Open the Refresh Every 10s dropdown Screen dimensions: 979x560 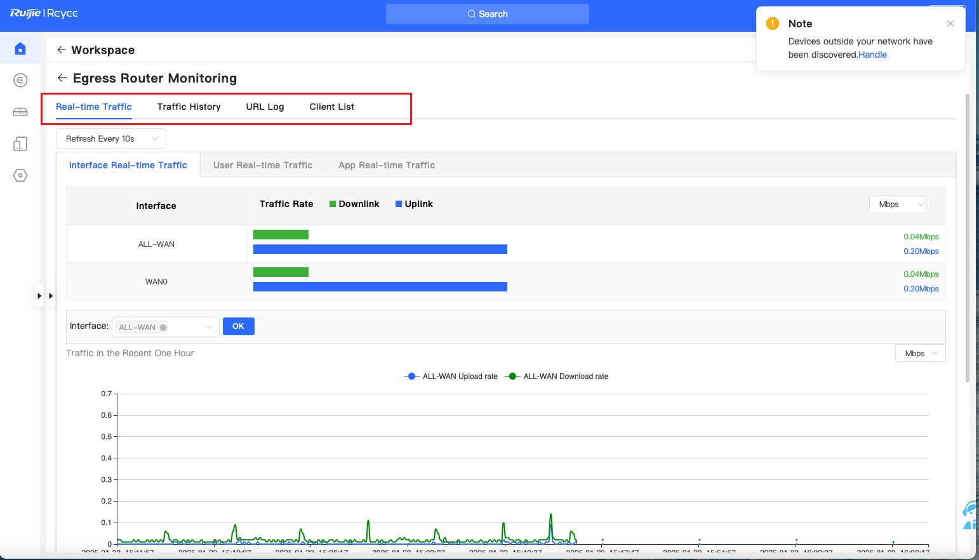click(x=111, y=138)
